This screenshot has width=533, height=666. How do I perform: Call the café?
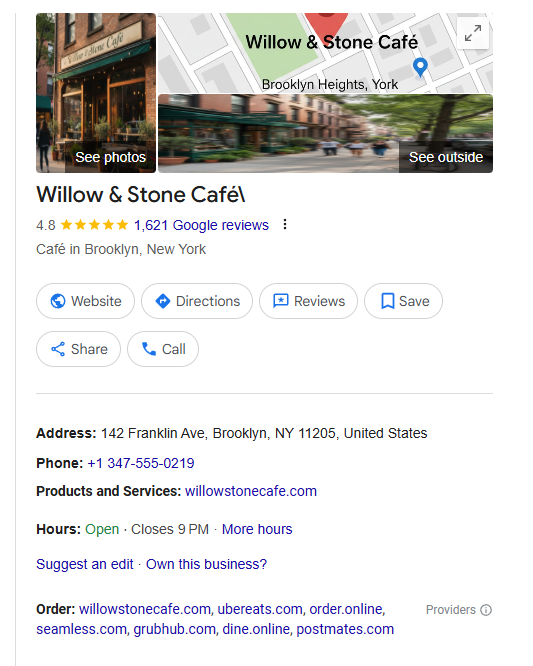coord(163,349)
